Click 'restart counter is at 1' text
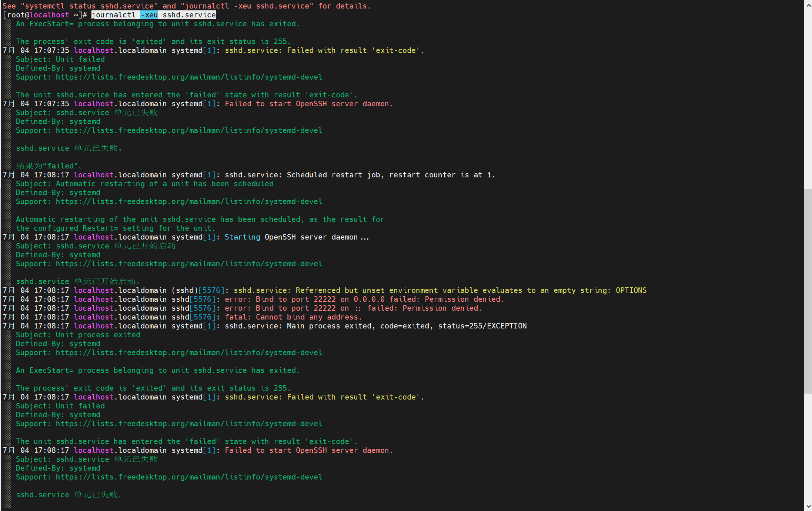 (x=441, y=175)
